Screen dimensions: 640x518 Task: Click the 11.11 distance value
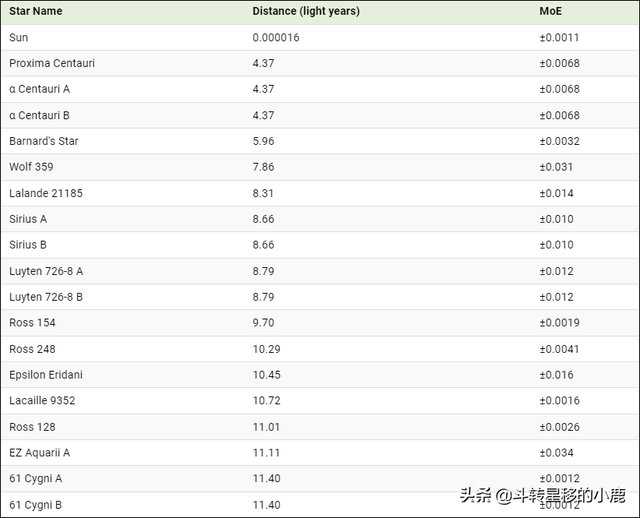(x=266, y=453)
